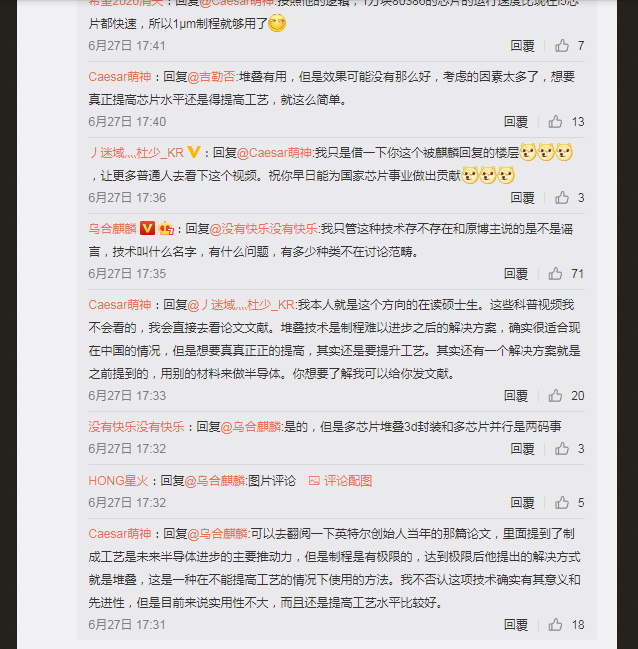Visit 丿迷域灬杜少_KR commenter profile

tap(136, 153)
